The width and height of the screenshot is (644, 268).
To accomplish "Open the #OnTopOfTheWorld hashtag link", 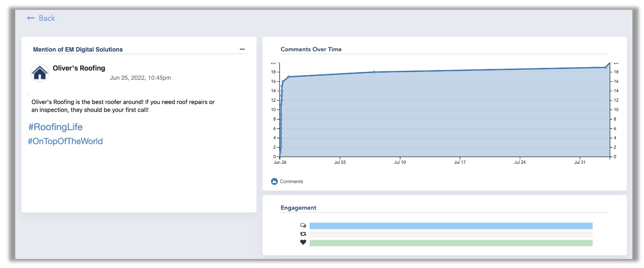I will 65,141.
